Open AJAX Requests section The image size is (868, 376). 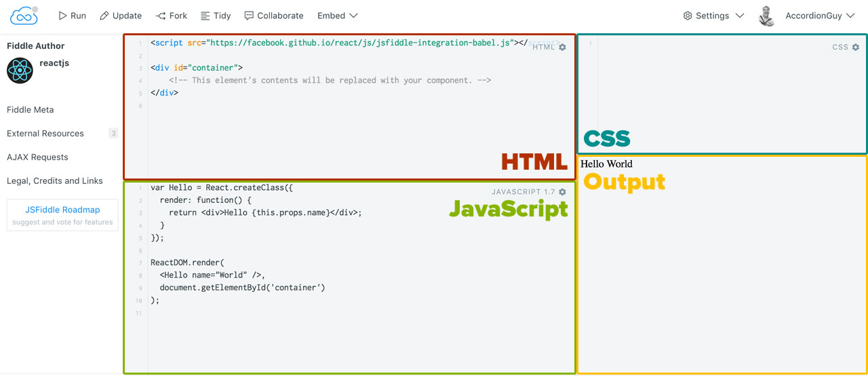[37, 157]
